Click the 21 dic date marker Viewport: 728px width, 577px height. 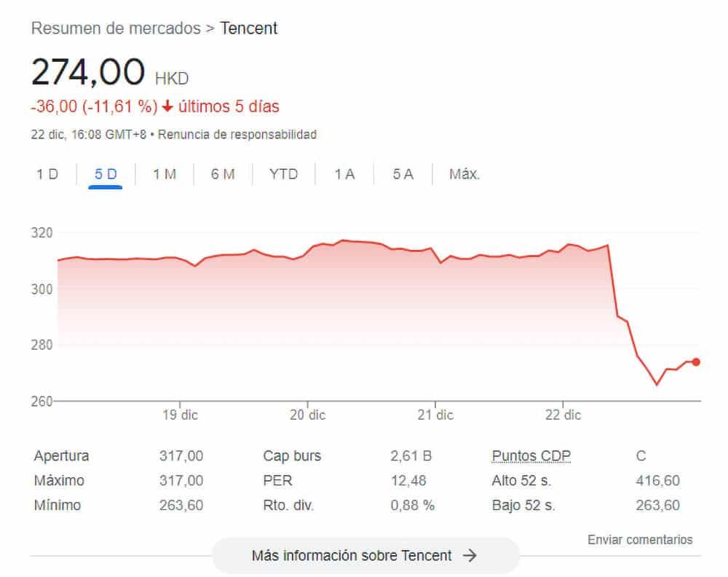pos(435,415)
